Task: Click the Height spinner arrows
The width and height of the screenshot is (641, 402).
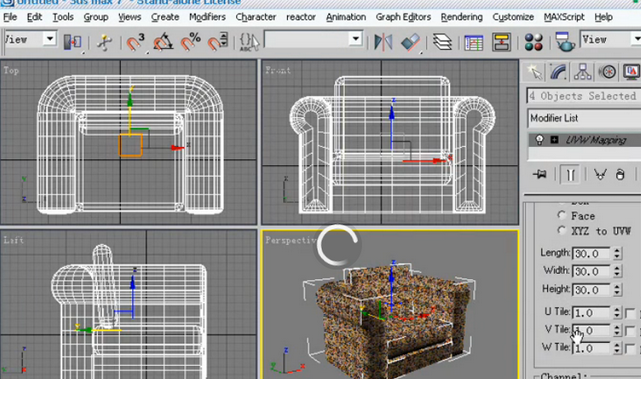Action: coord(617,290)
